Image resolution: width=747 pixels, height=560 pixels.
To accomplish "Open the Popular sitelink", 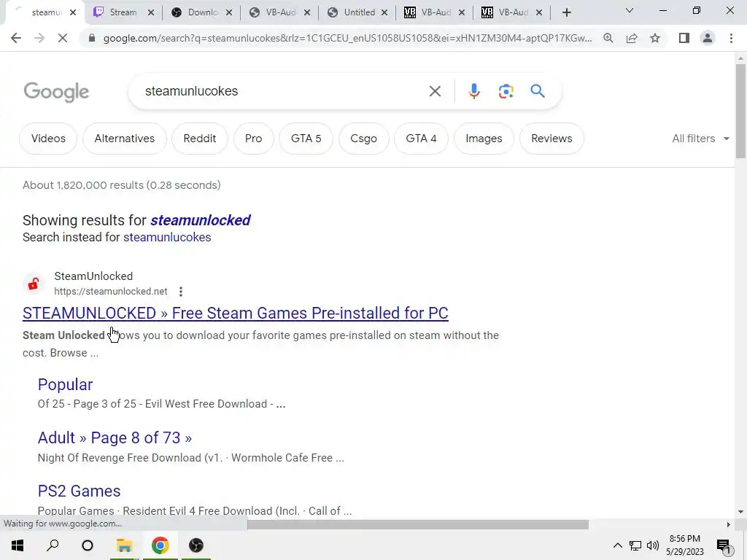I will coord(65,384).
